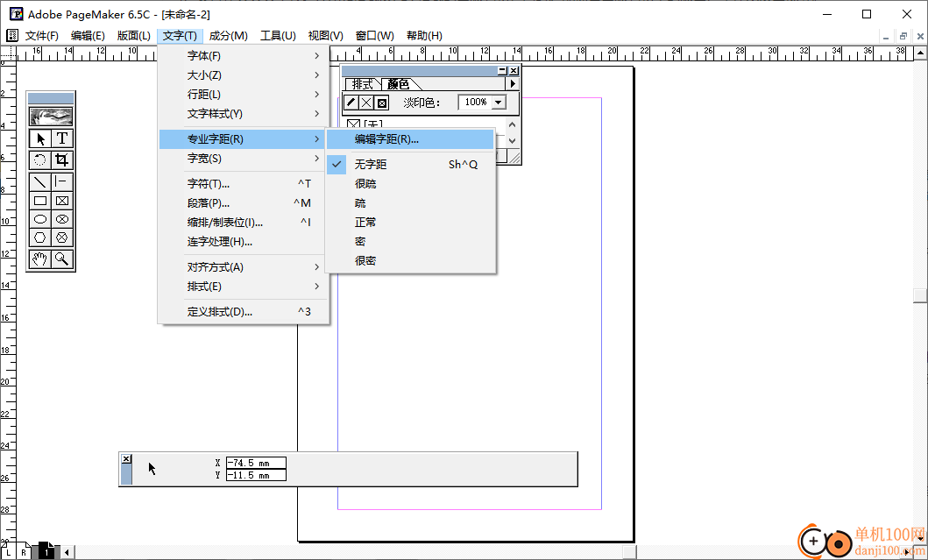Viewport: 928px width, 560px height.
Task: Expand the 大小(Z) submenu
Action: coord(244,75)
